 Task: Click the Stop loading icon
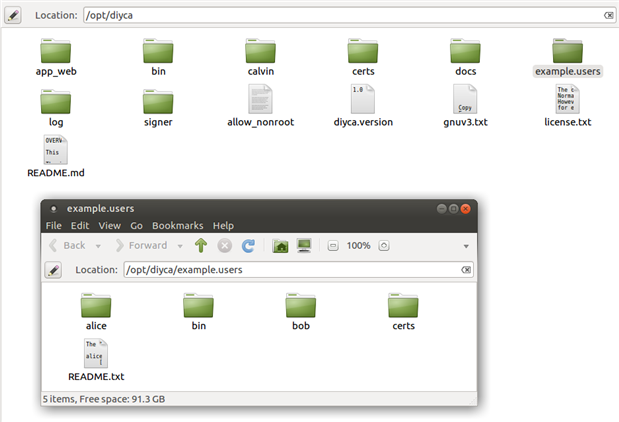point(225,246)
